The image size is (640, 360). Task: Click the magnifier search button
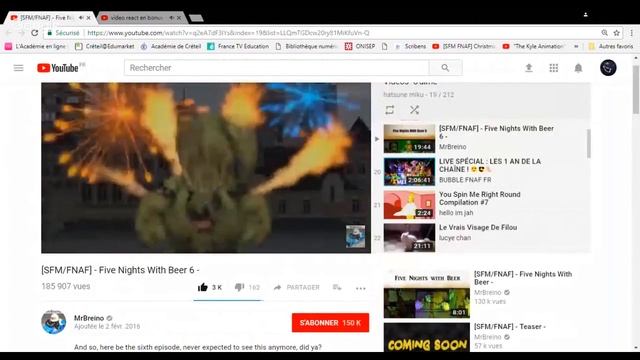click(445, 68)
